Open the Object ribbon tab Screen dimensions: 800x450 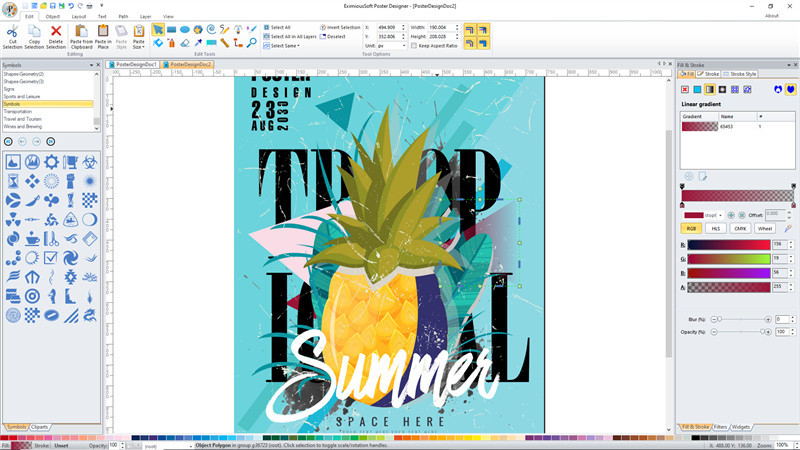[53, 16]
